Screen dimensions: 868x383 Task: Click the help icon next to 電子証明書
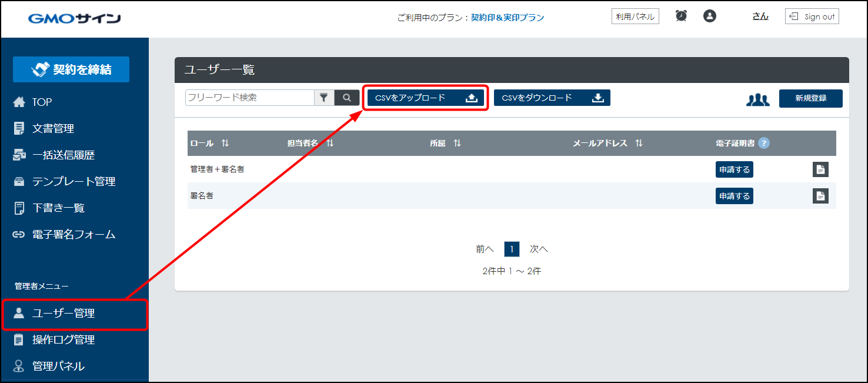pos(764,143)
